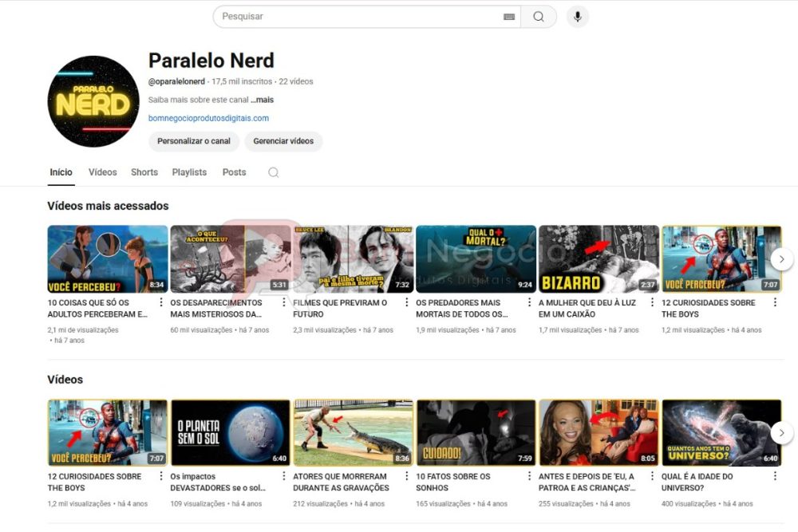Open the Shorts tab

(x=144, y=172)
